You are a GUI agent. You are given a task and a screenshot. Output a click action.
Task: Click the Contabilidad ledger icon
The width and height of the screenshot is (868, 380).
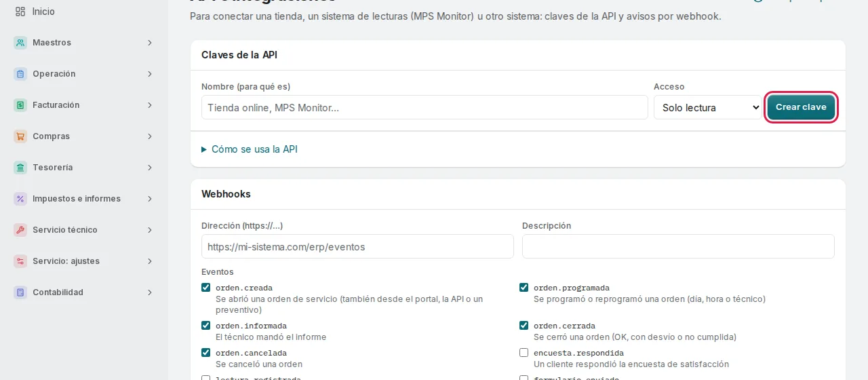click(20, 292)
